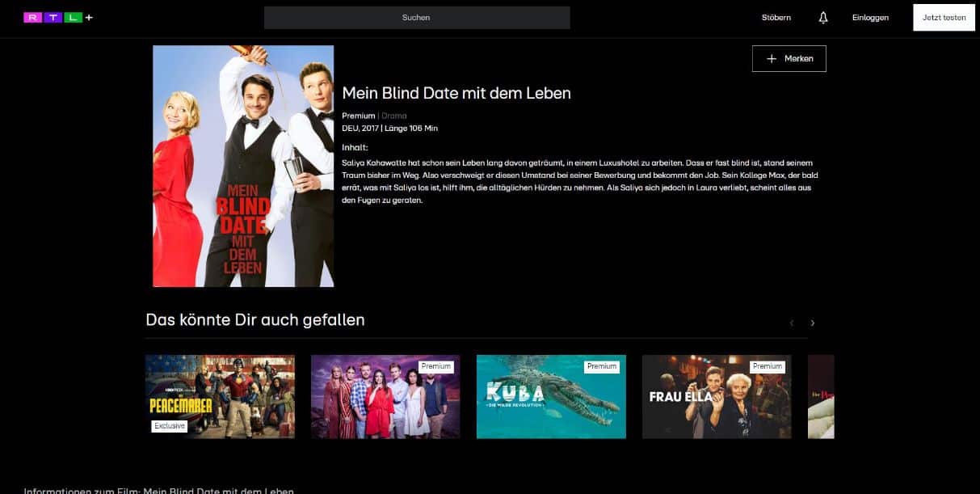Open the Kuba Die wilde Revolution thumbnail

click(x=551, y=396)
